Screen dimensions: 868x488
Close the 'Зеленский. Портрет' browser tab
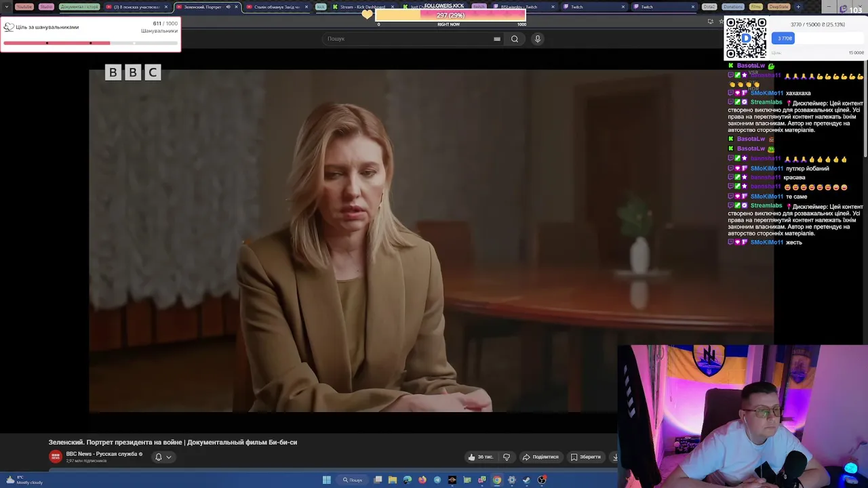[x=236, y=7]
